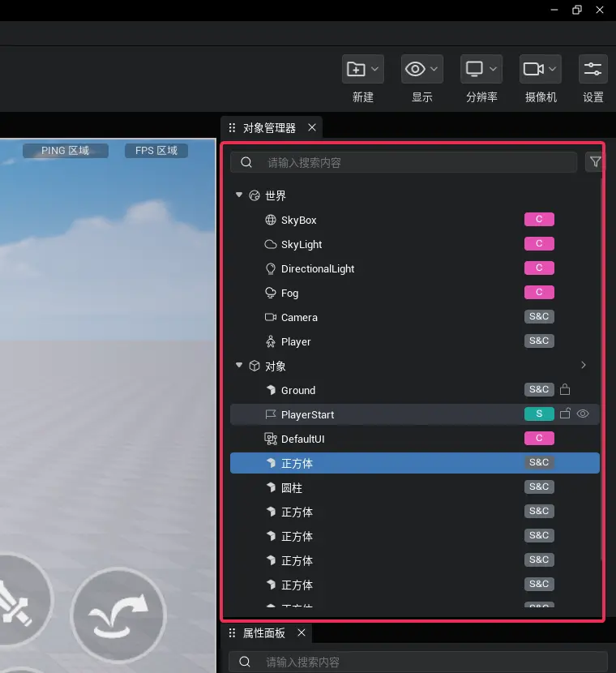Click the C badge on DefaultUI

point(539,438)
